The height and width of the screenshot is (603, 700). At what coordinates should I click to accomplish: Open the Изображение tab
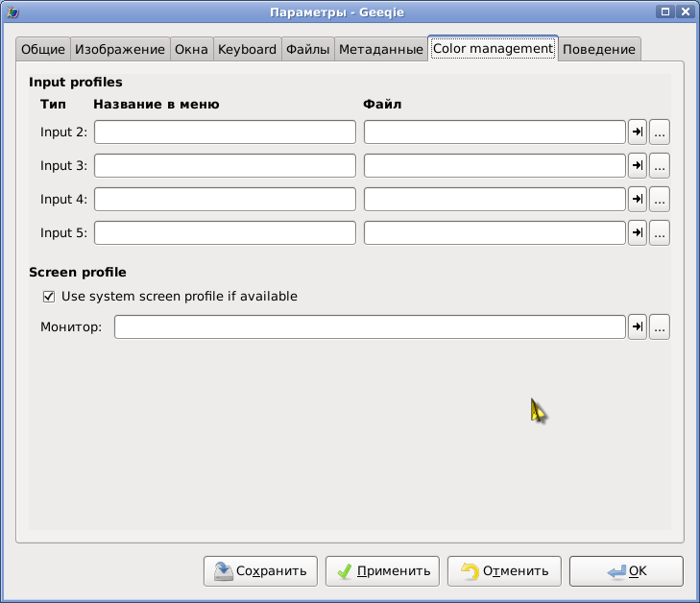[x=120, y=49]
